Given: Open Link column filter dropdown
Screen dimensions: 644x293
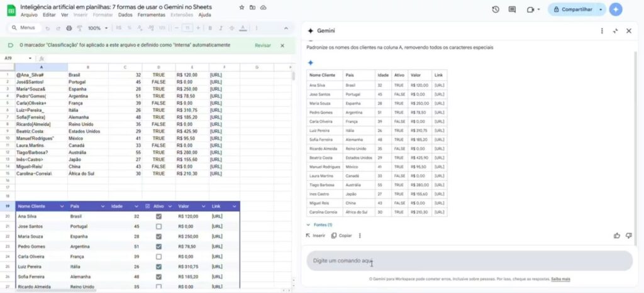Looking at the screenshot, I should click(x=235, y=206).
